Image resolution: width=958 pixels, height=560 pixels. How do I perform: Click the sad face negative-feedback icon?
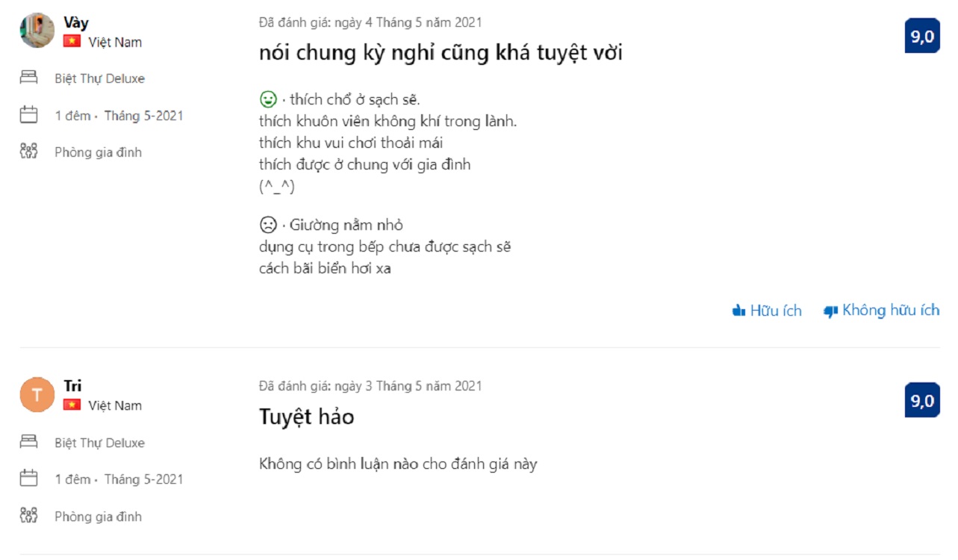coord(268,225)
